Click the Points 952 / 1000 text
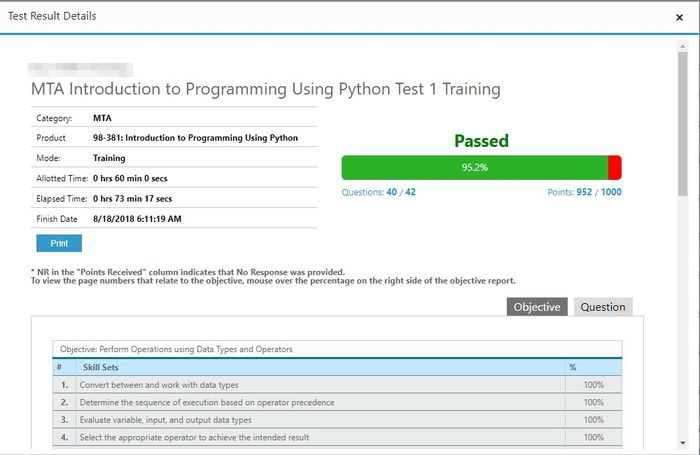 coord(584,192)
